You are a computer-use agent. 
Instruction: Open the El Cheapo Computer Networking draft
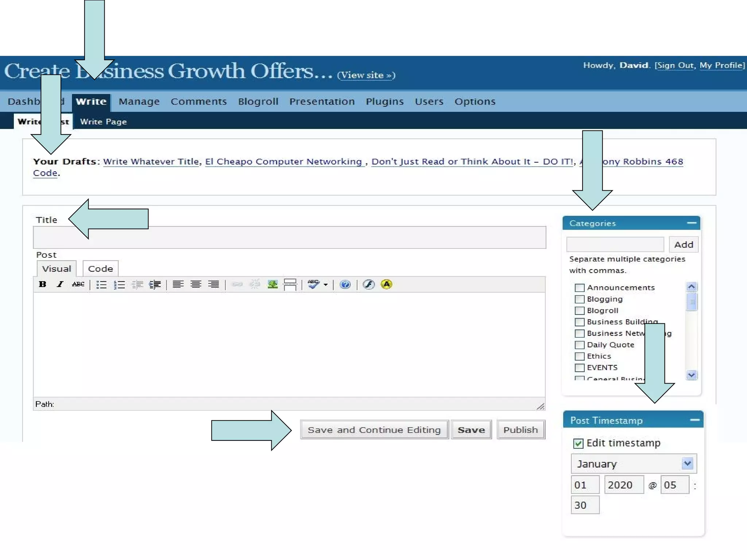(283, 162)
